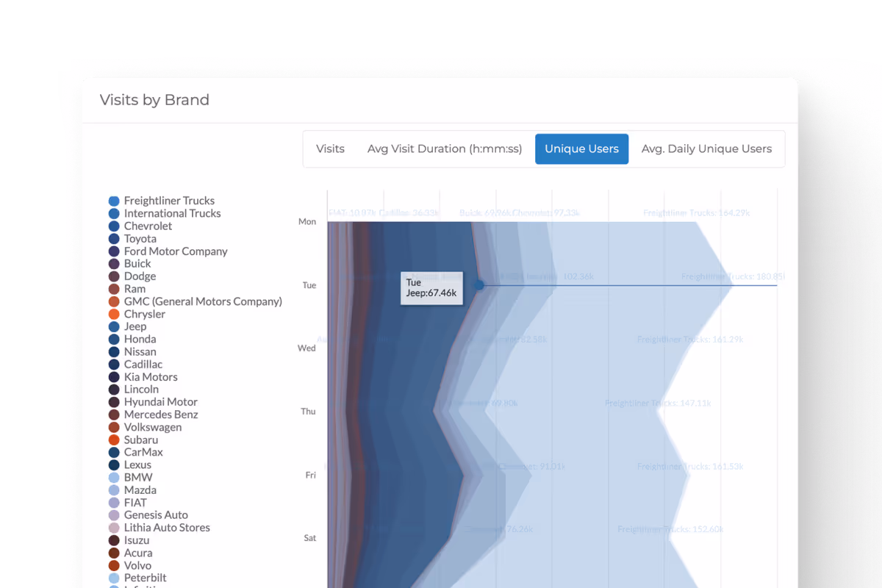The image size is (882, 588).
Task: Click the Genesis Auto legend entry
Action: pyautogui.click(x=148, y=515)
